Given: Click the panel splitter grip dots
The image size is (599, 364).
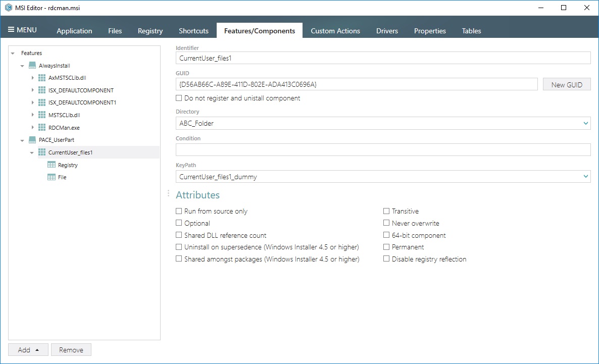Looking at the screenshot, I should pyautogui.click(x=168, y=194).
